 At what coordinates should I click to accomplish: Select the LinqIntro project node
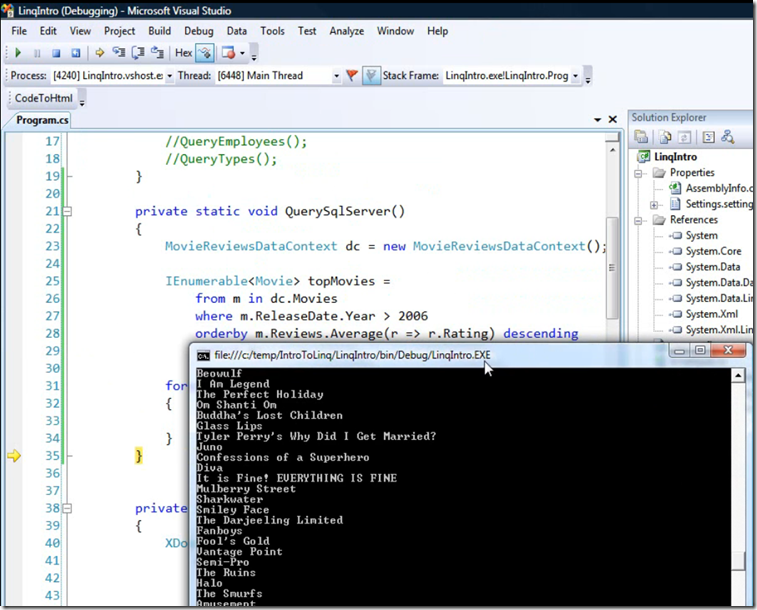point(675,157)
